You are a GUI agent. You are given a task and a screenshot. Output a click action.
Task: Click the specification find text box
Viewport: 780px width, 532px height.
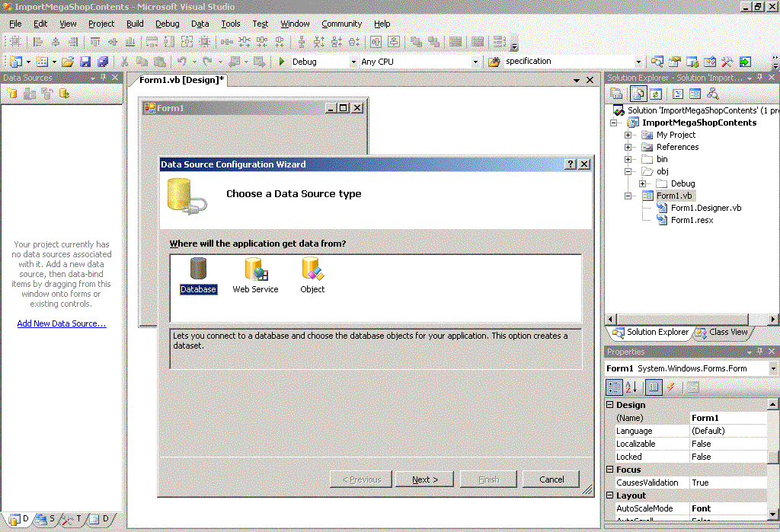click(x=568, y=62)
